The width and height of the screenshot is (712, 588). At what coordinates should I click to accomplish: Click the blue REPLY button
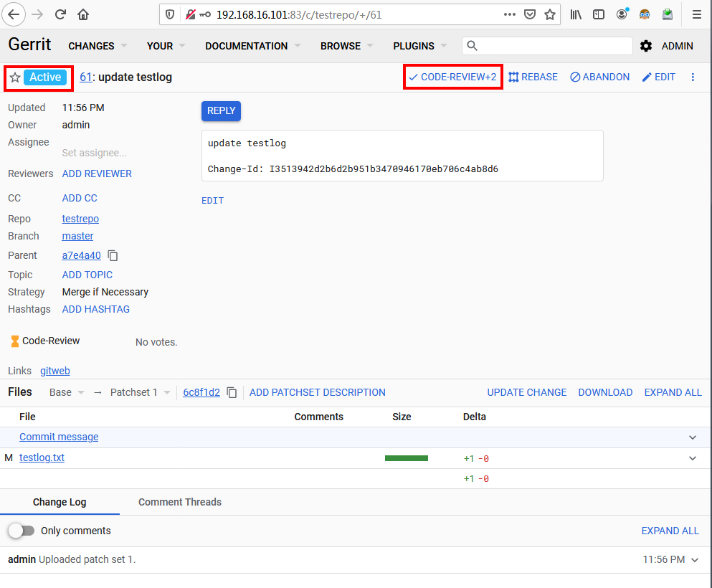[x=221, y=111]
